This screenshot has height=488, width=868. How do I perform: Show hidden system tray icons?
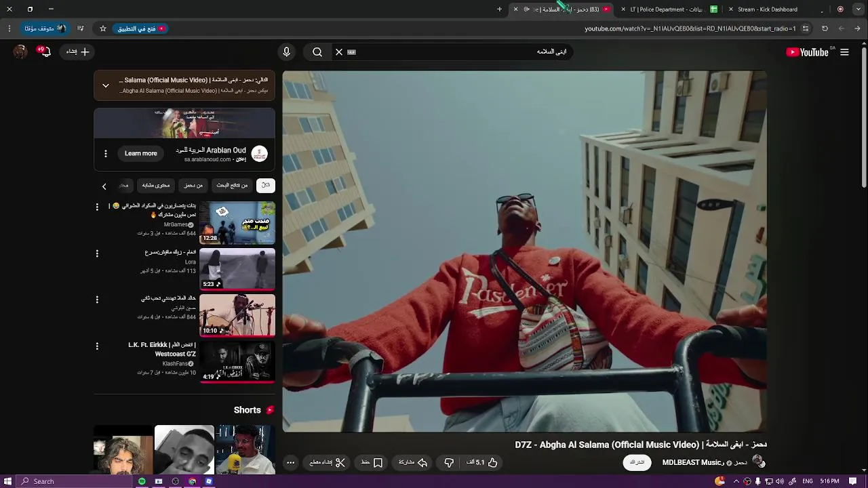(x=736, y=481)
